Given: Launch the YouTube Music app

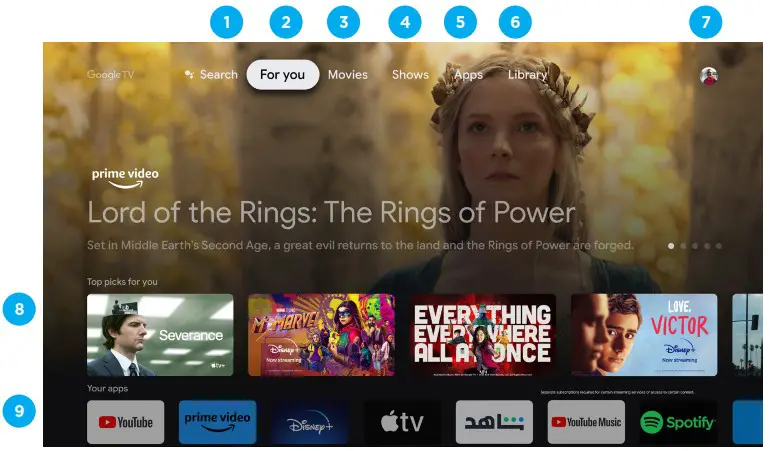Looking at the screenshot, I should [586, 422].
